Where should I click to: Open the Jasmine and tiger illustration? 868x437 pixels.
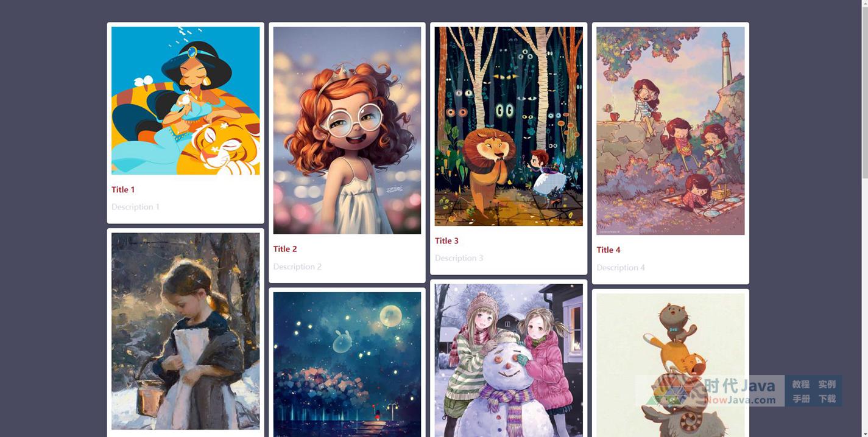pyautogui.click(x=185, y=100)
